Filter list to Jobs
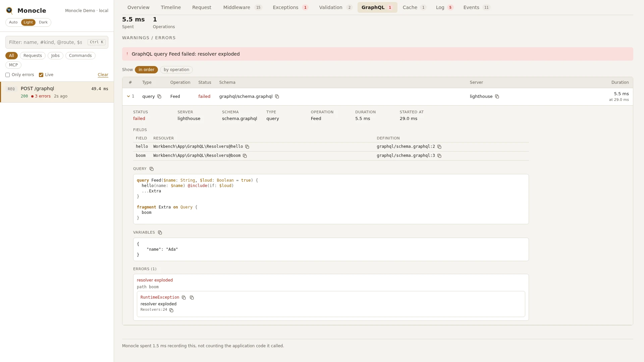The image size is (644, 362). pyautogui.click(x=55, y=56)
